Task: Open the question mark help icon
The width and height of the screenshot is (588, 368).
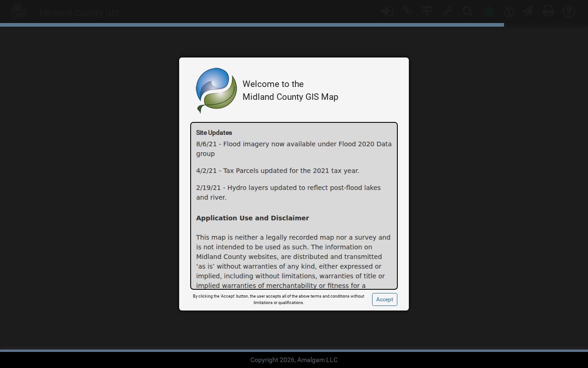Action: (x=569, y=11)
